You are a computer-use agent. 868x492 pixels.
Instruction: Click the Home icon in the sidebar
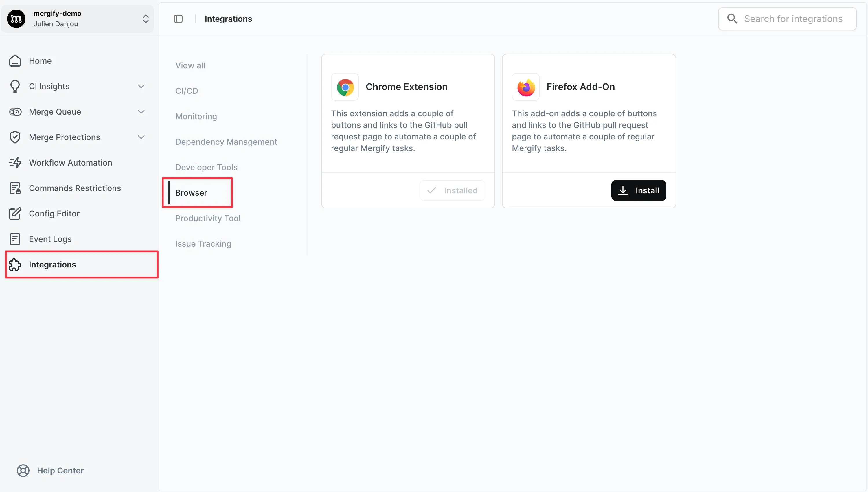15,61
